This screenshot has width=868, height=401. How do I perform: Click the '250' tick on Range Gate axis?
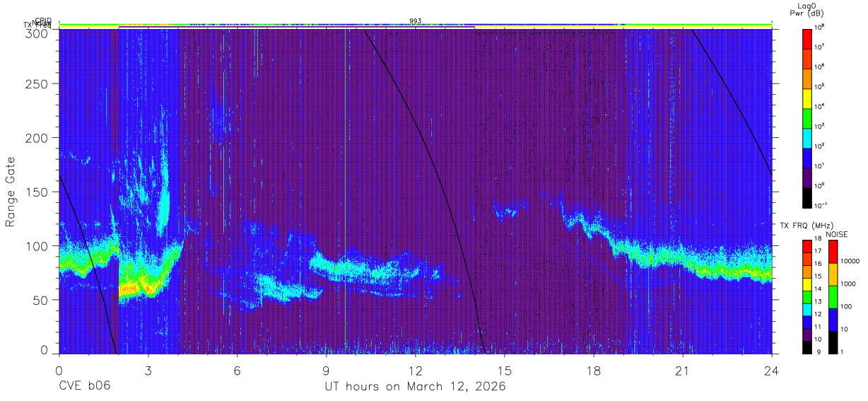coord(37,83)
